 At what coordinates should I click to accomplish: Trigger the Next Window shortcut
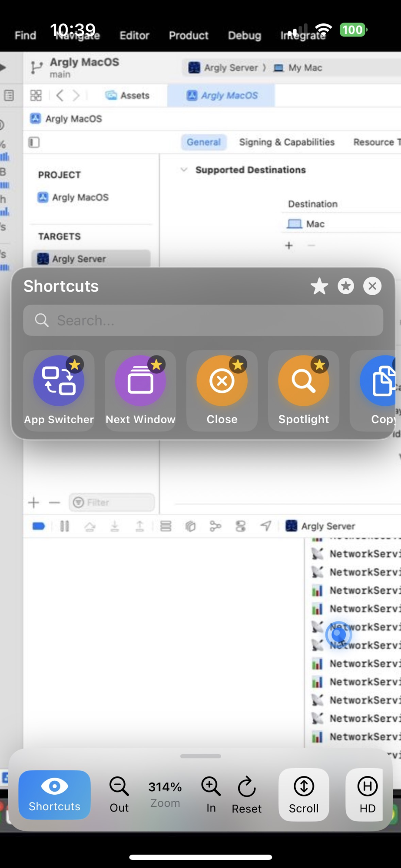tap(140, 390)
